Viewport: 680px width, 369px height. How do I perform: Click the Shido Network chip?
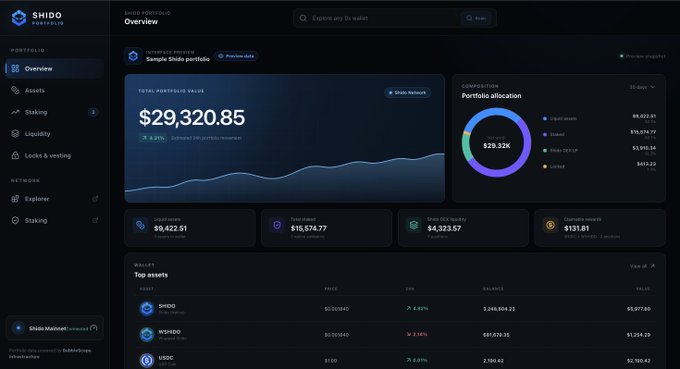(x=407, y=93)
